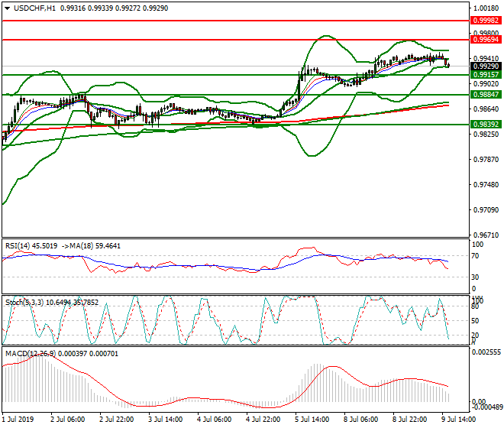The height and width of the screenshot is (428, 504).
Task: Click the ->MA(18) 59.4641 label in the RSI panel
Action: 91,246
